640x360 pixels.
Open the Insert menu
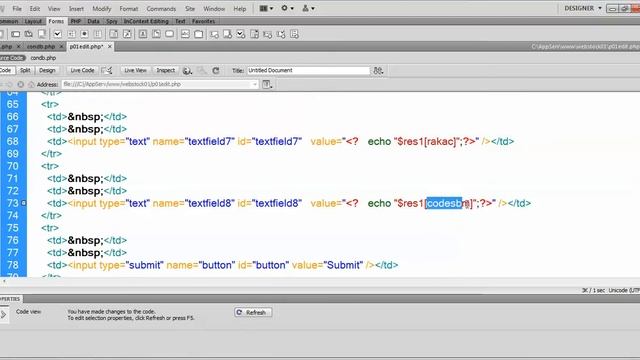[x=76, y=8]
